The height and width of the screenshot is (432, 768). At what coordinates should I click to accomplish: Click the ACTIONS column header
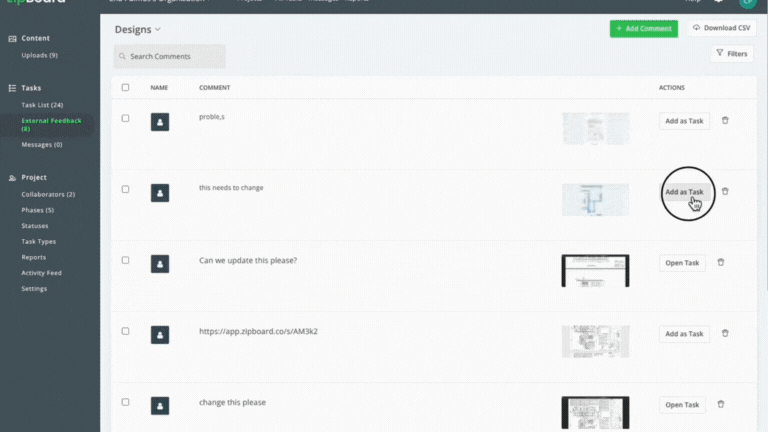(672, 88)
